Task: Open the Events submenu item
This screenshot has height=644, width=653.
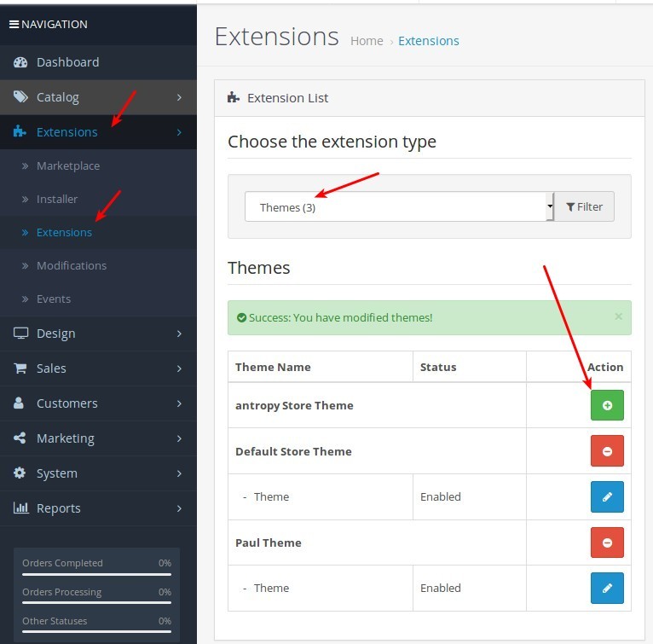Action: tap(98, 299)
